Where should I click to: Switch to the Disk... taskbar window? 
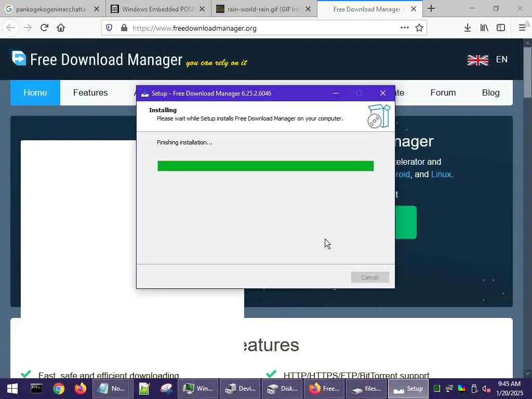coord(282,389)
